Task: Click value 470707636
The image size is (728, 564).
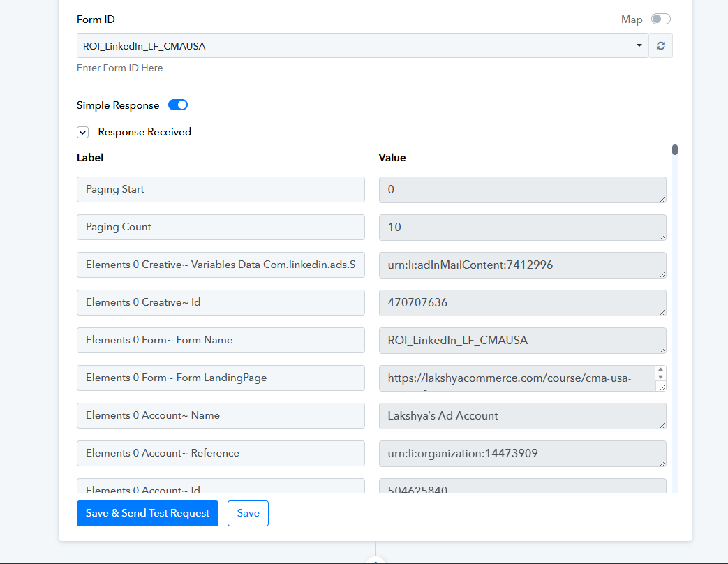Action: 522,303
